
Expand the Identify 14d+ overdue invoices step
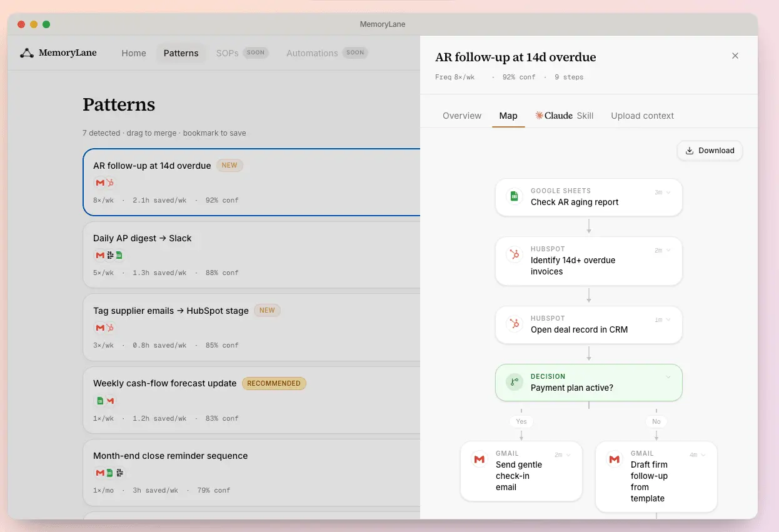click(x=668, y=251)
